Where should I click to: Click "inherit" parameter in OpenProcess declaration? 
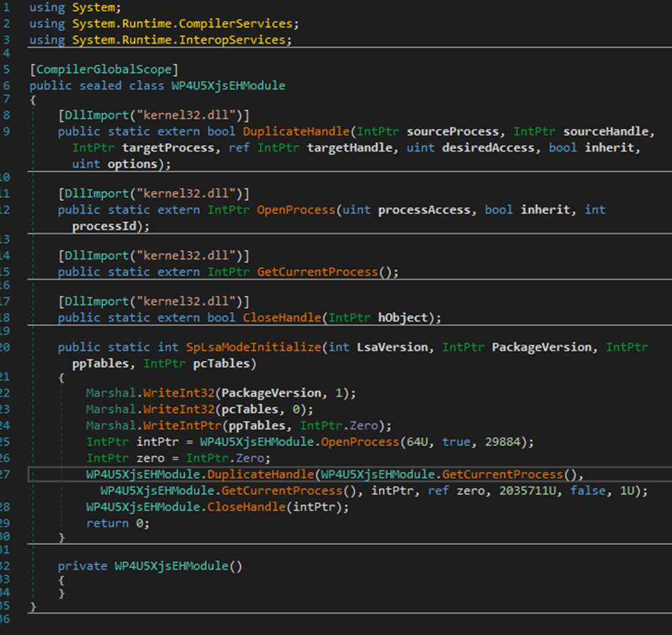click(x=545, y=210)
